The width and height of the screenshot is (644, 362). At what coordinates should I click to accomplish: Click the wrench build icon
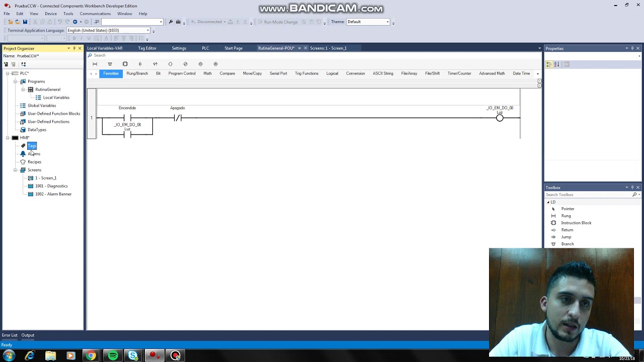pyautogui.click(x=171, y=22)
